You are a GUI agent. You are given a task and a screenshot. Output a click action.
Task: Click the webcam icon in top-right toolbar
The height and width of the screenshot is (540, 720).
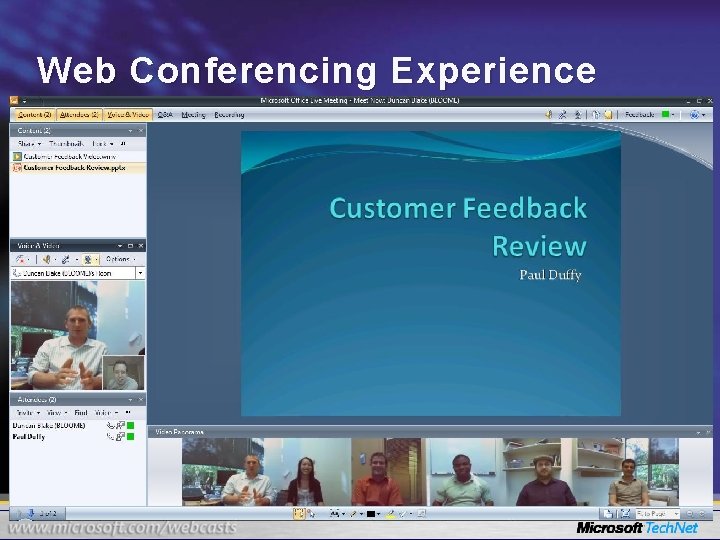[x=578, y=115]
